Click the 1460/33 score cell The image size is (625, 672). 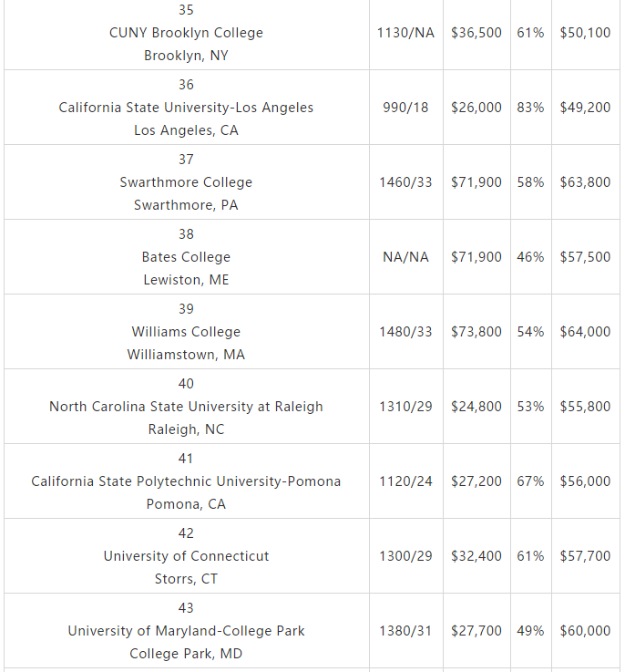click(x=405, y=182)
